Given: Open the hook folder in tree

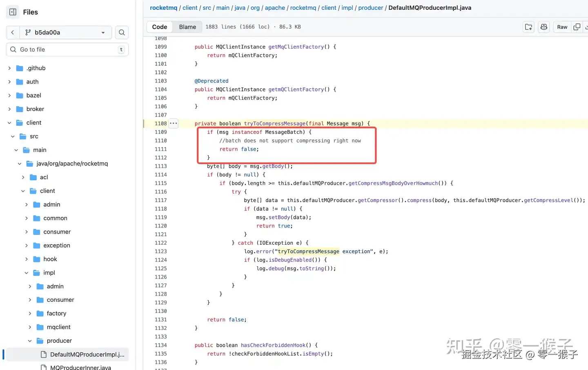Looking at the screenshot, I should [x=50, y=259].
